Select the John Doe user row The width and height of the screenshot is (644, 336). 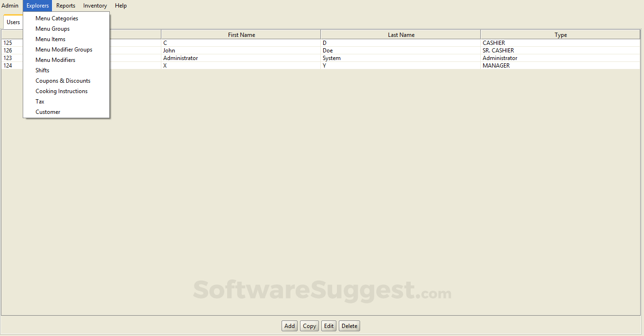tap(284, 50)
